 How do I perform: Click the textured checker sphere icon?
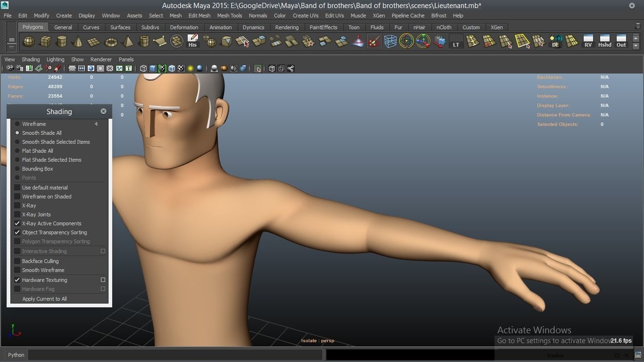[181, 68]
